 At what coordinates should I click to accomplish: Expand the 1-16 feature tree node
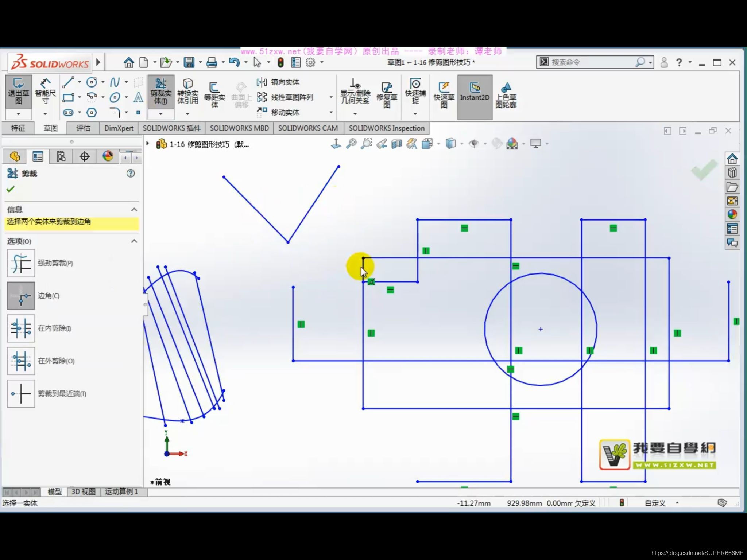[148, 144]
